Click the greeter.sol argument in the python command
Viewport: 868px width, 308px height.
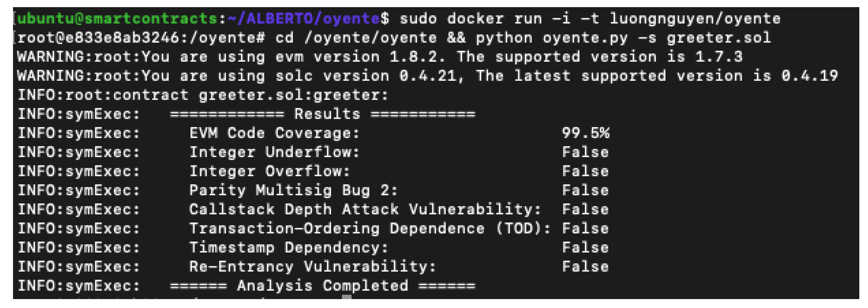tap(719, 38)
